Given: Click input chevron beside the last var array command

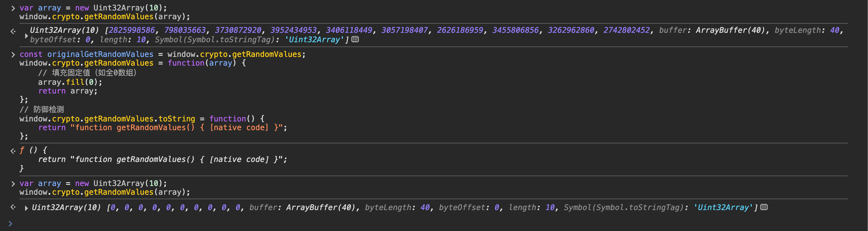Looking at the screenshot, I should (x=13, y=184).
